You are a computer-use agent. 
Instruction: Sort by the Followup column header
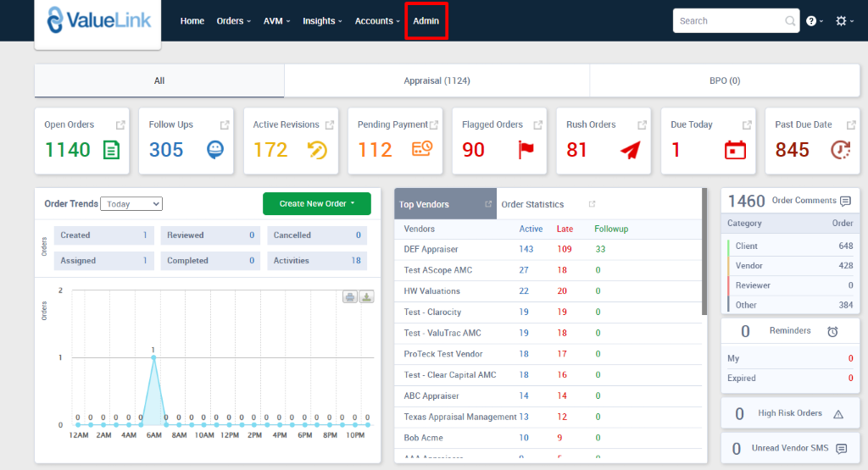point(611,229)
